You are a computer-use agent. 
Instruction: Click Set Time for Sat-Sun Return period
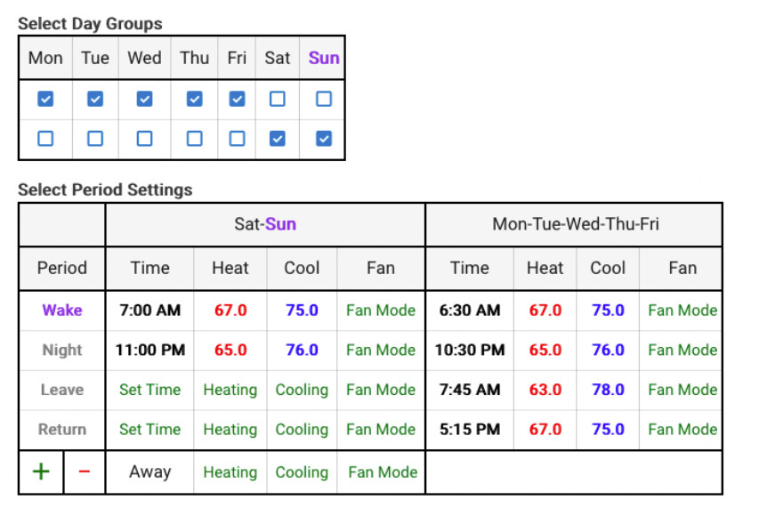149,429
